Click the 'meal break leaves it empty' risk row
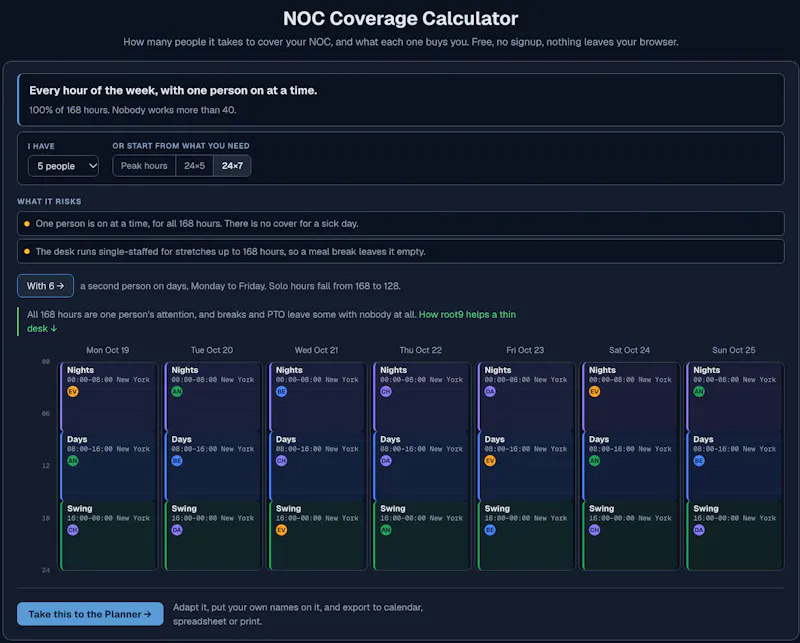Viewport: 800px width, 643px height. (401, 252)
